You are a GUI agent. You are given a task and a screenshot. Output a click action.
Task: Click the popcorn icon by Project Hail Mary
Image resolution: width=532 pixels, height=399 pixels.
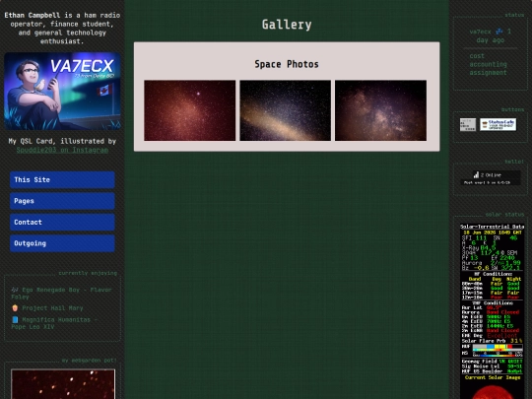point(15,308)
